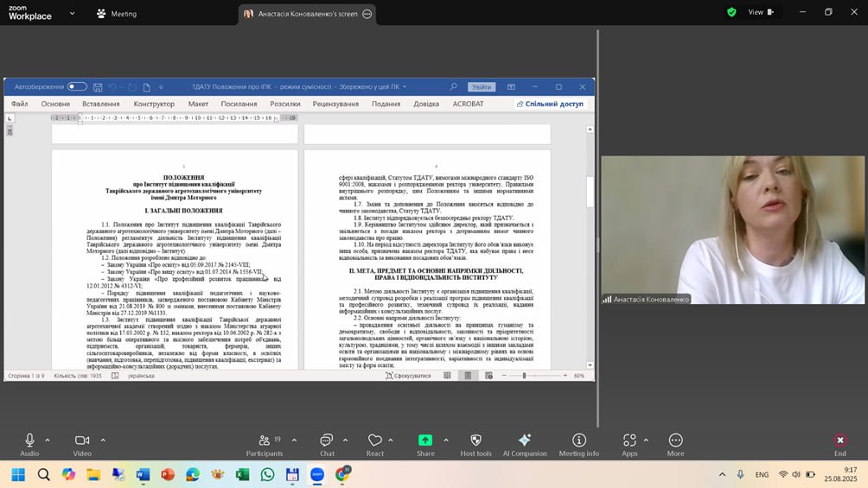Toggle the camera with the Video button
This screenshot has height=488, width=868.
coord(82,440)
